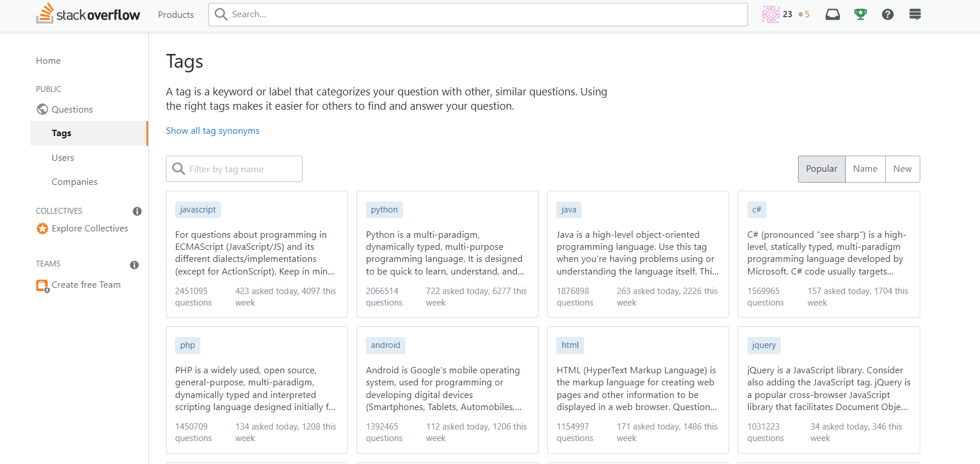Image resolution: width=980 pixels, height=464 pixels.
Task: Click '263 asked today' under java
Action: [x=648, y=291]
